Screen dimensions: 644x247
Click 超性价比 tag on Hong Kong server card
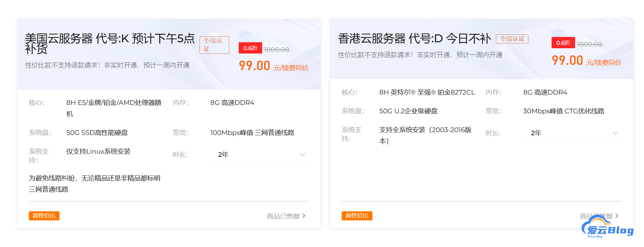point(357,216)
